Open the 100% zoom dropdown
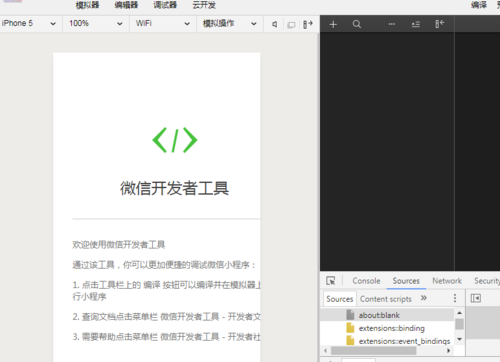 [x=96, y=24]
